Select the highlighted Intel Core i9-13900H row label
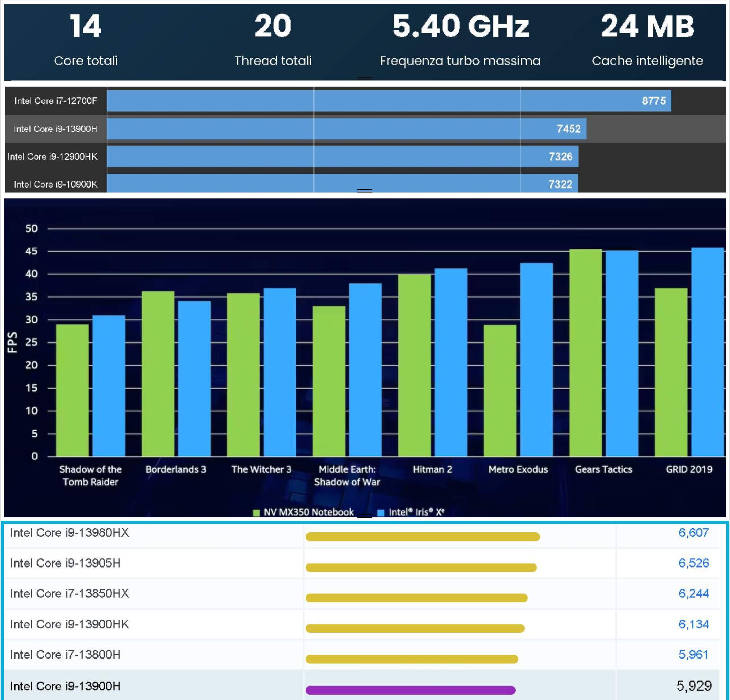The height and width of the screenshot is (700, 730). [x=65, y=686]
